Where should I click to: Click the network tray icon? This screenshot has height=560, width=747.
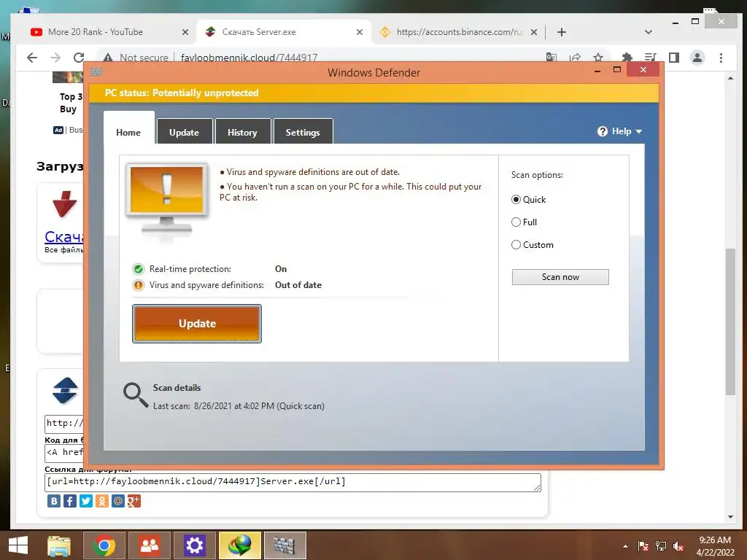click(661, 546)
